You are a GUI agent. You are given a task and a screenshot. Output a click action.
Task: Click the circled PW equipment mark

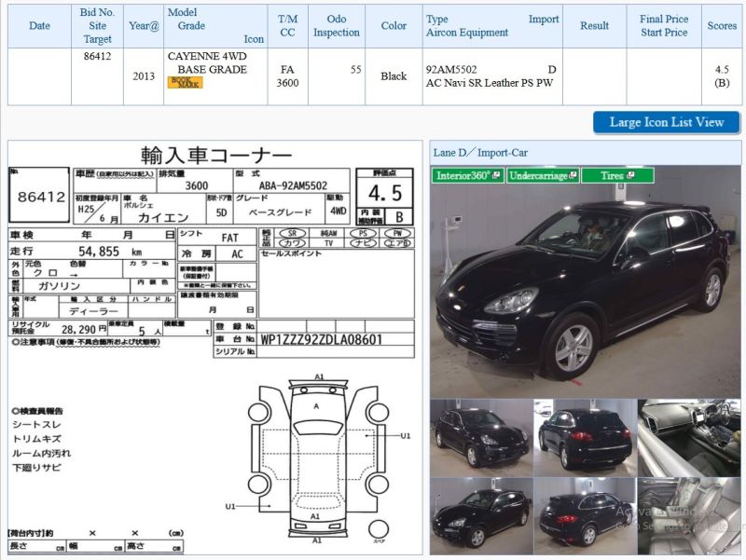(397, 234)
